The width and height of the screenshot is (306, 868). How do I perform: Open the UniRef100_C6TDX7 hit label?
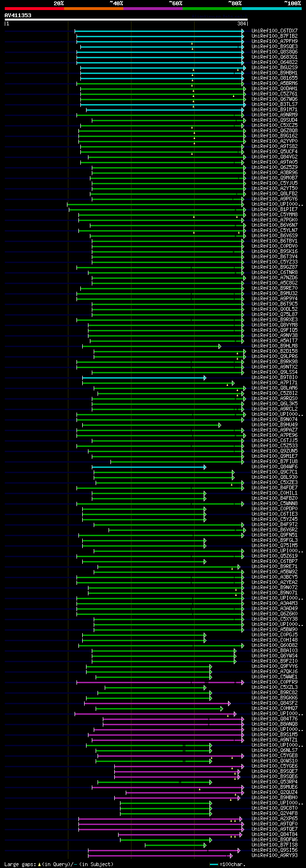(274, 31)
